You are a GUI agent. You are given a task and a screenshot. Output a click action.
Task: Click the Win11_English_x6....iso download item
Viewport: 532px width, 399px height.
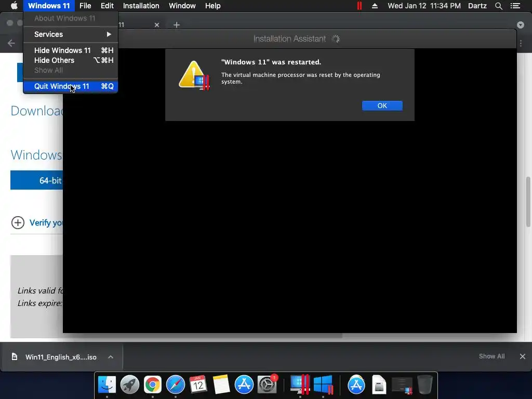tap(61, 357)
